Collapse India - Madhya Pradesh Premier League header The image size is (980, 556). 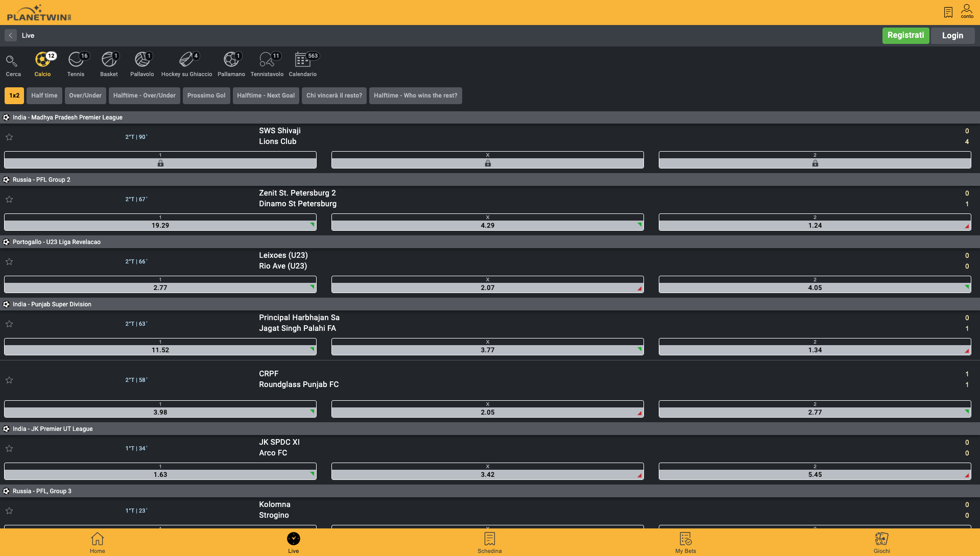[67, 117]
